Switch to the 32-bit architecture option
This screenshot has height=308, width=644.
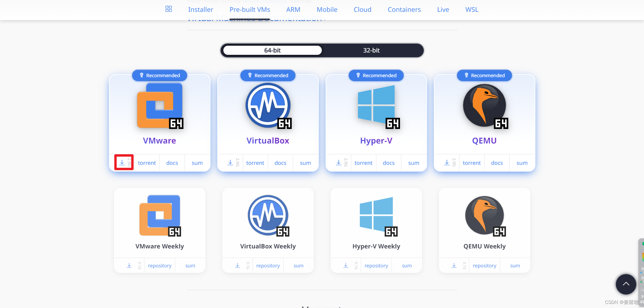(371, 50)
